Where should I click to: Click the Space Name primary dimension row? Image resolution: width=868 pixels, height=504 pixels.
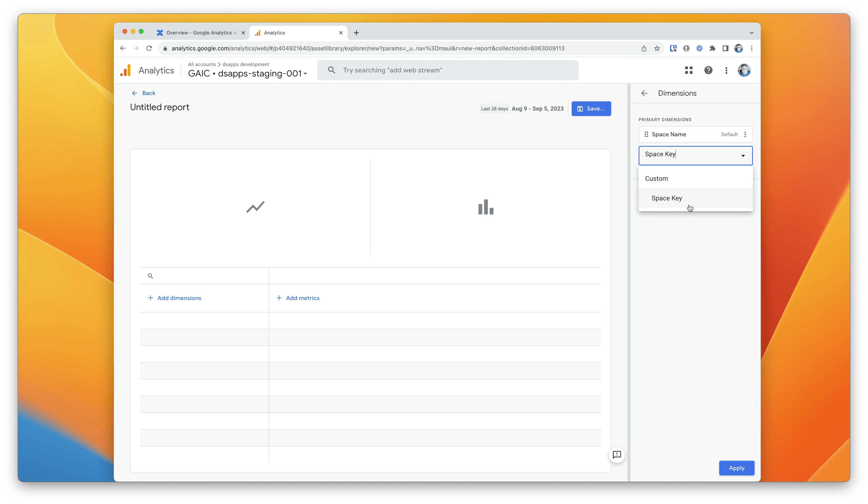695,134
